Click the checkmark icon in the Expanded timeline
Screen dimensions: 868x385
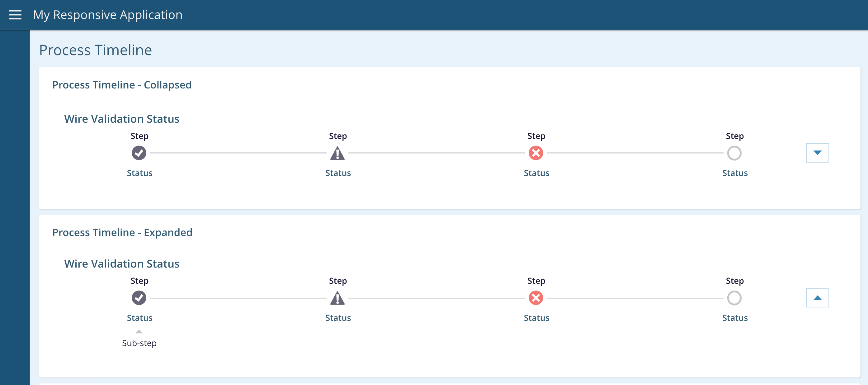139,298
